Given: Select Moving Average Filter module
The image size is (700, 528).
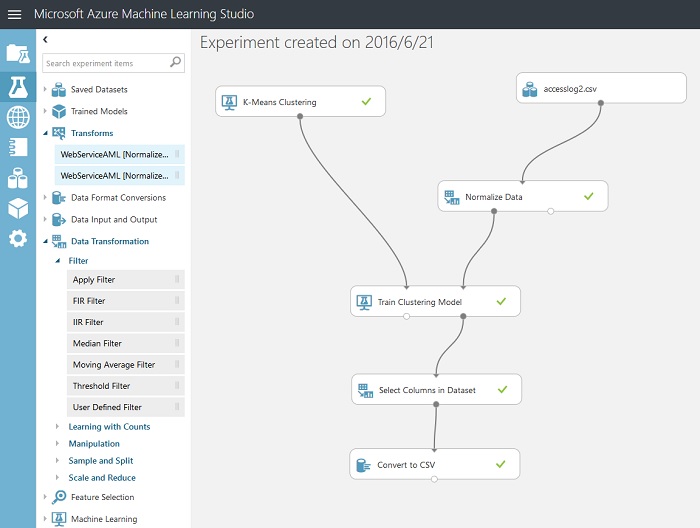Looking at the screenshot, I should [x=125, y=365].
